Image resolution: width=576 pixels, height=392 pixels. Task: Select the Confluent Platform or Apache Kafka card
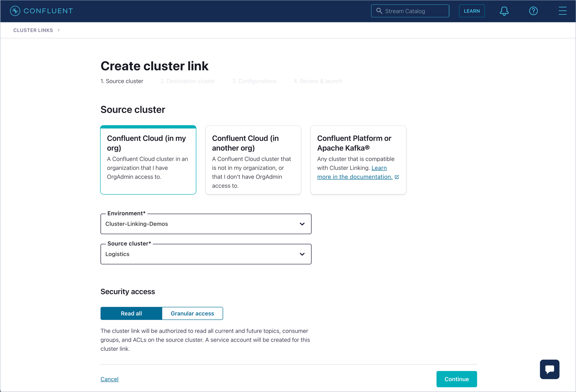(x=358, y=160)
